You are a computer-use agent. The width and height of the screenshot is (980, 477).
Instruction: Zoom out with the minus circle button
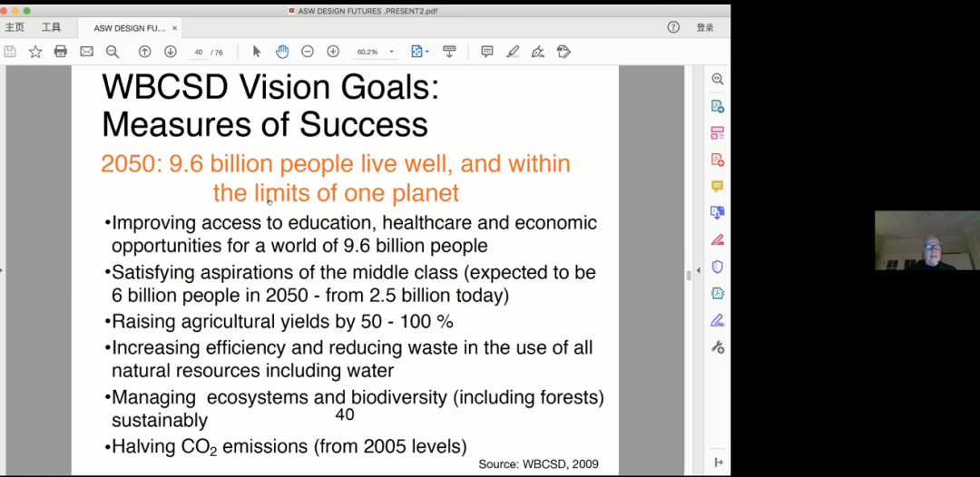(x=308, y=52)
